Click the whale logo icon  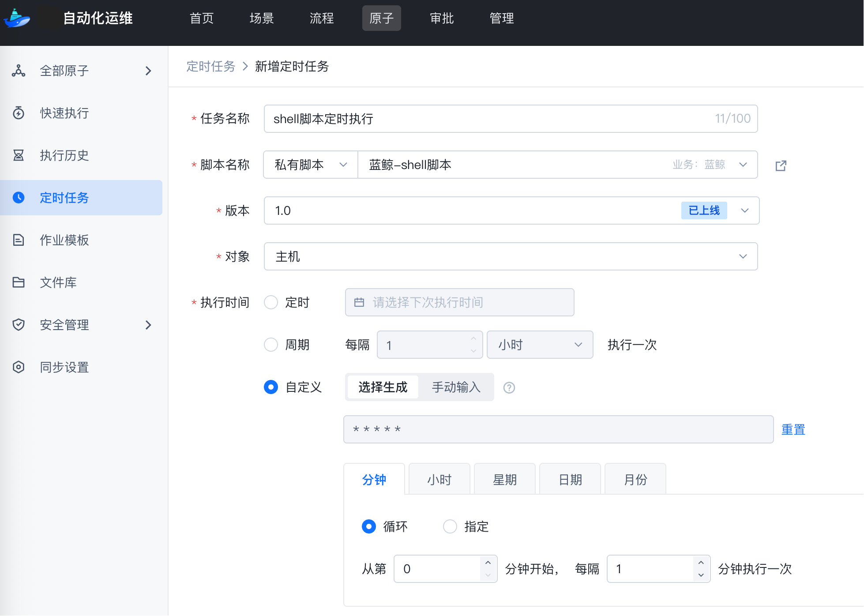coord(17,19)
